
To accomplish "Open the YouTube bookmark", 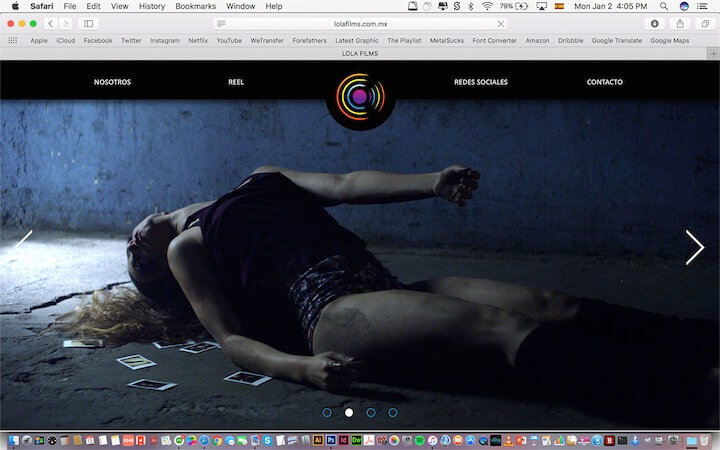I will tap(229, 40).
